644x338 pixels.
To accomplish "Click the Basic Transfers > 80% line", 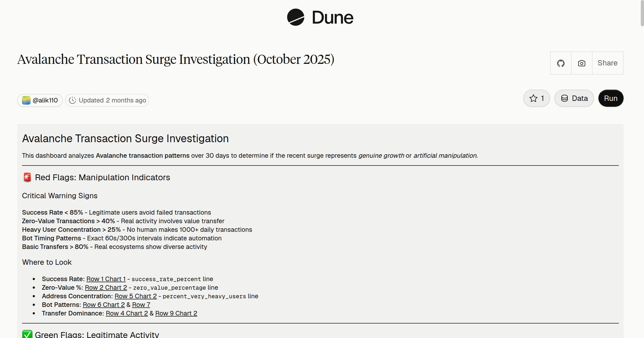I will [x=115, y=247].
